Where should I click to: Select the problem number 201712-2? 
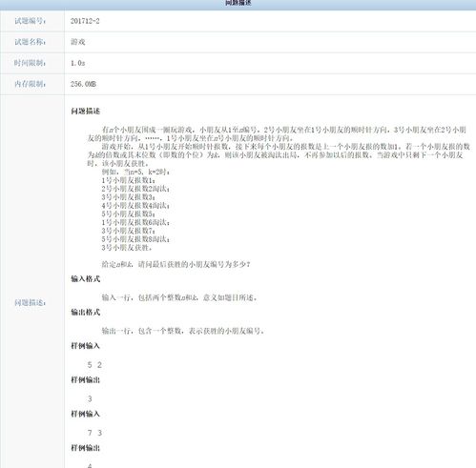point(85,21)
